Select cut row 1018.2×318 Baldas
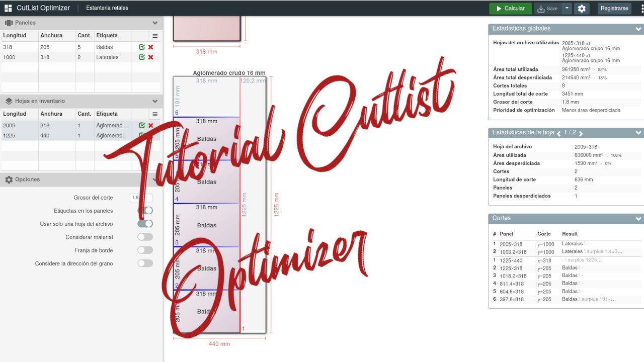Viewport: 644px width, 362px height. click(x=566, y=276)
